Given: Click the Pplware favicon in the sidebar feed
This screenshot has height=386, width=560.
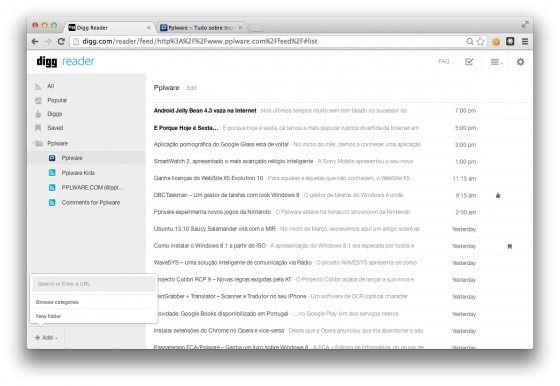Looking at the screenshot, I should coord(52,158).
